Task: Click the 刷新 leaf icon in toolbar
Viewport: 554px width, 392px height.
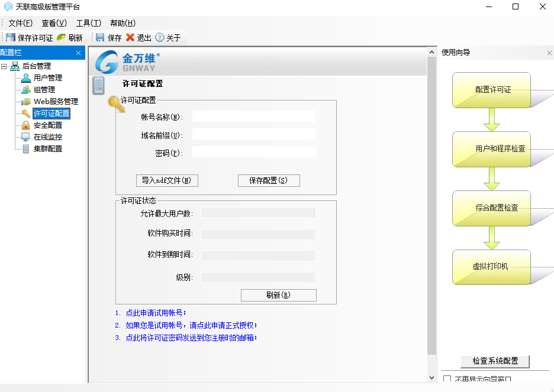Action: [x=61, y=37]
